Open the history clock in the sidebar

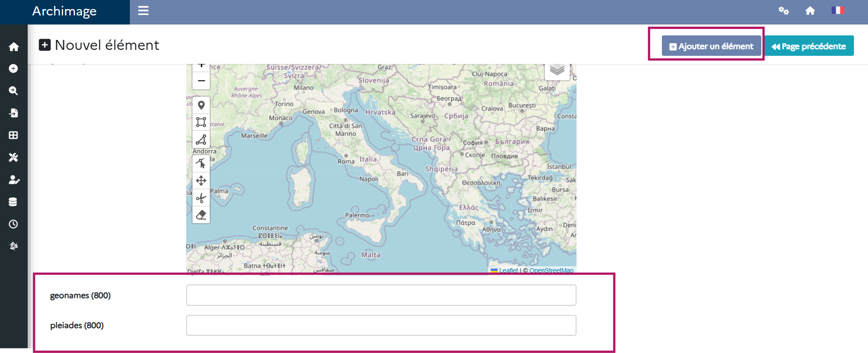pos(14,224)
